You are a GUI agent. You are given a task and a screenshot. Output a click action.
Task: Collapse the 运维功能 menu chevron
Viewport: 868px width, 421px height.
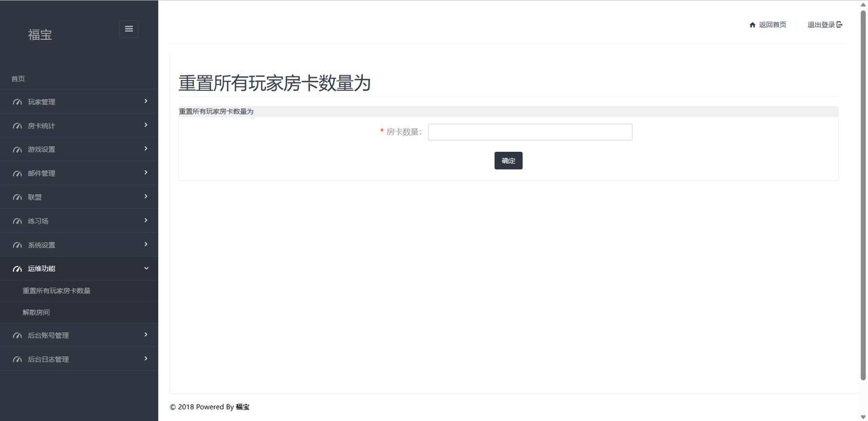point(146,268)
